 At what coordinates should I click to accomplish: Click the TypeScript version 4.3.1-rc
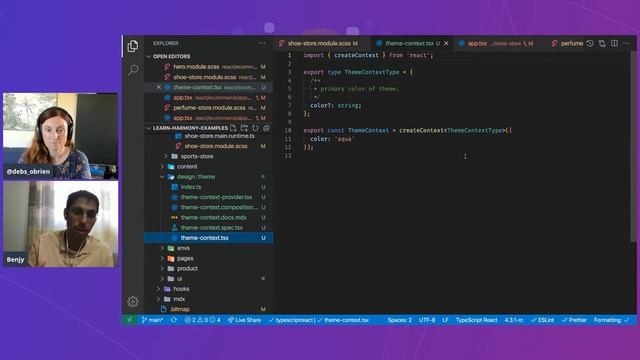[x=514, y=320]
